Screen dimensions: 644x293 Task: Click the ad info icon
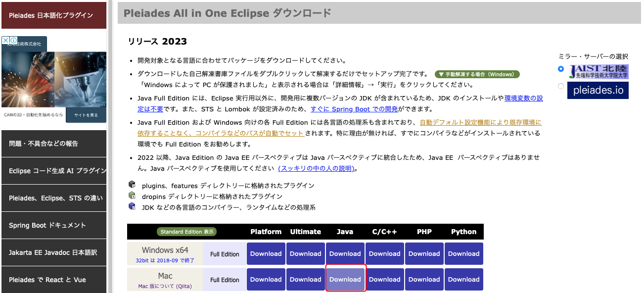(14, 40)
